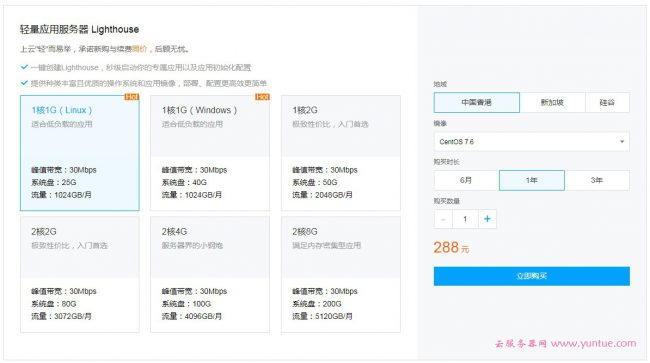Set the purchase duration to 1年
The height and width of the screenshot is (363, 650).
[532, 180]
